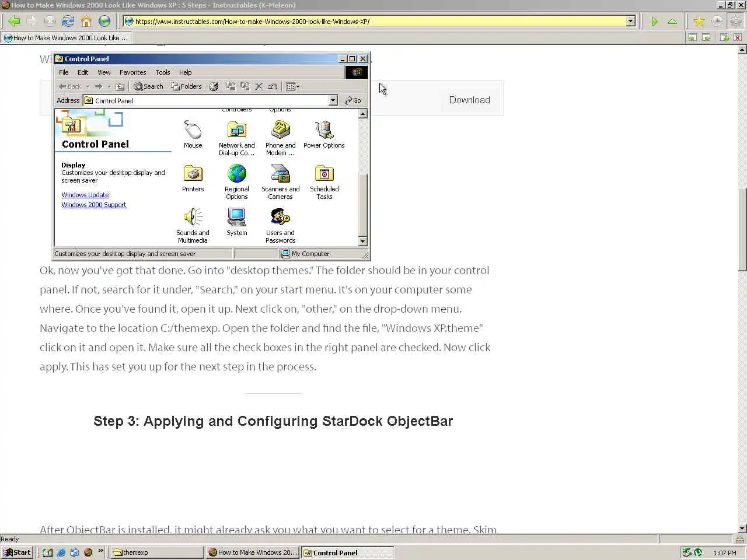Screen dimensions: 747x560
Task: Click the globe search icon in toolbar
Action: pyautogui.click(x=104, y=22)
